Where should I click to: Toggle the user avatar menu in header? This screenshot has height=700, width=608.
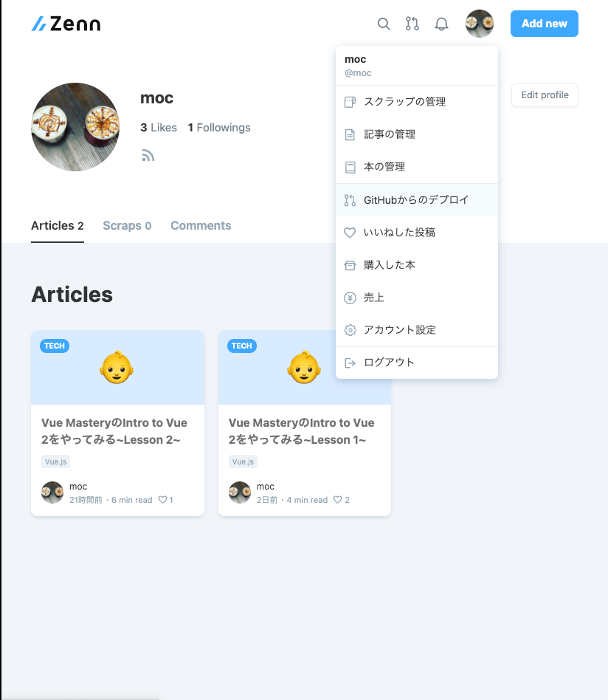pyautogui.click(x=480, y=24)
